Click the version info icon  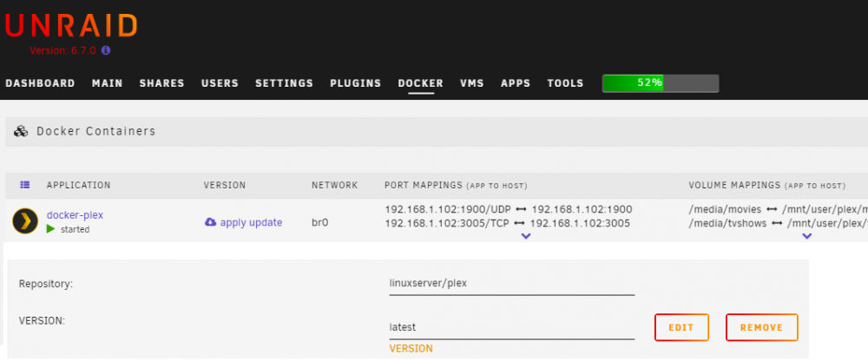click(106, 50)
